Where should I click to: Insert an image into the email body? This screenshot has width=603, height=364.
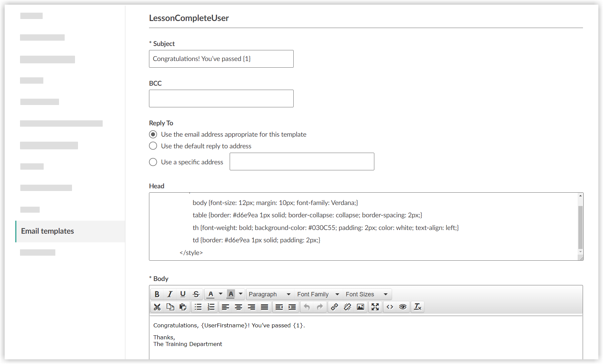point(360,307)
